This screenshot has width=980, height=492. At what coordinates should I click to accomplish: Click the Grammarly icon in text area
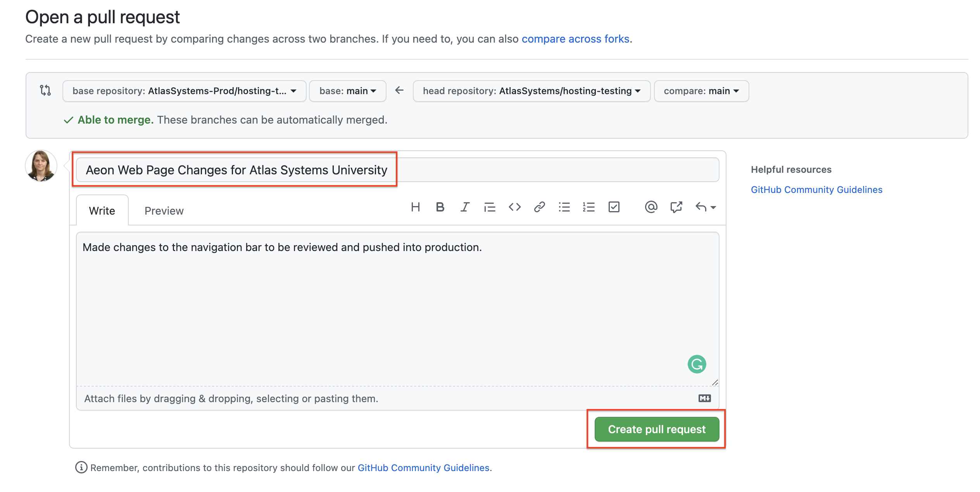click(697, 364)
